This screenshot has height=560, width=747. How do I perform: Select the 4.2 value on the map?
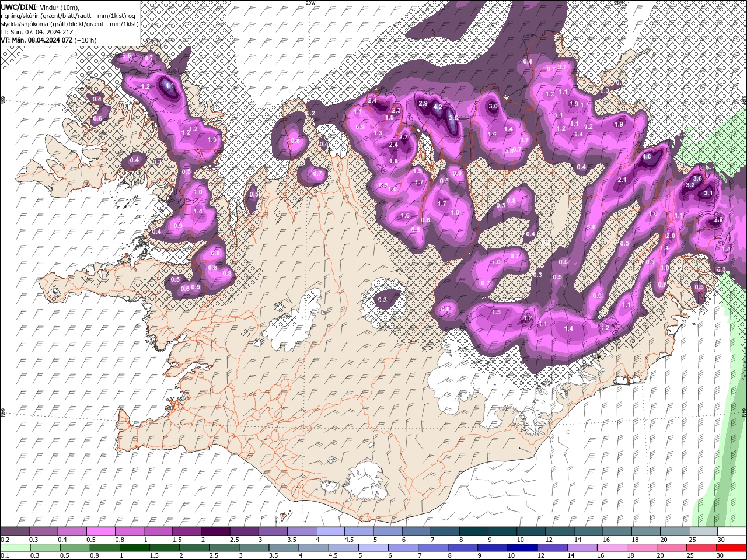pyautogui.click(x=438, y=107)
